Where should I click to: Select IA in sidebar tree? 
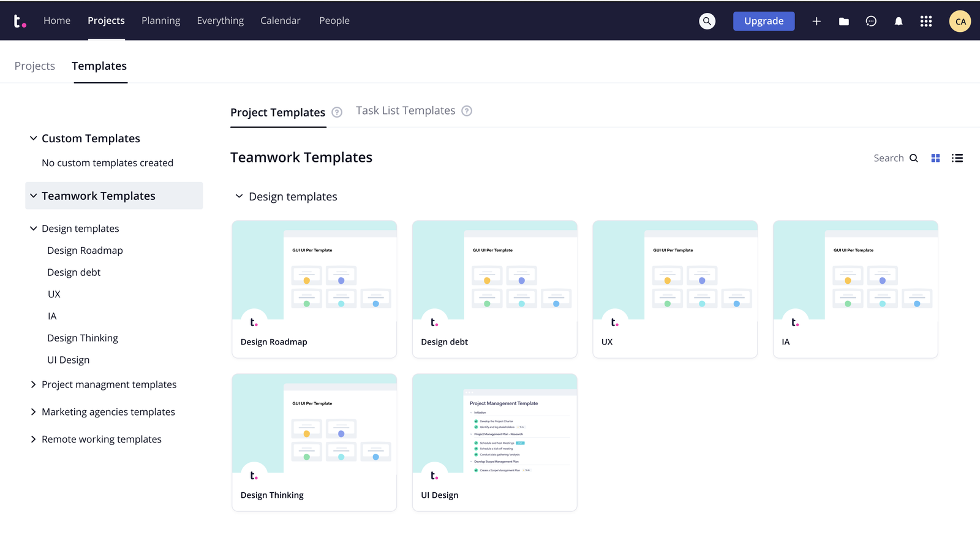point(52,317)
